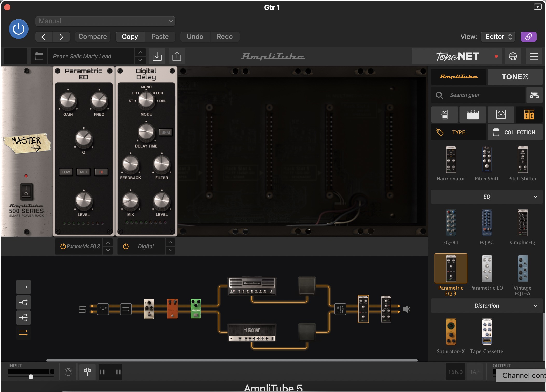The width and height of the screenshot is (546, 392).
Task: Collapse the EQ section
Action: coord(487,197)
